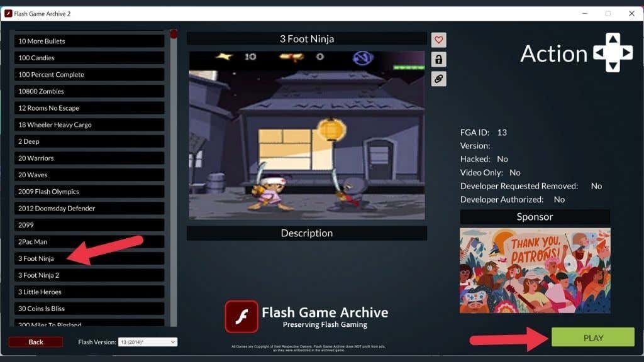Select 100 Candies from the game list

pos(89,57)
